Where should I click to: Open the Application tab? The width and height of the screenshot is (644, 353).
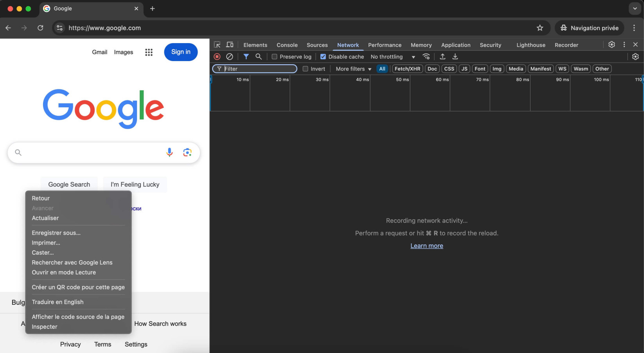click(x=456, y=45)
